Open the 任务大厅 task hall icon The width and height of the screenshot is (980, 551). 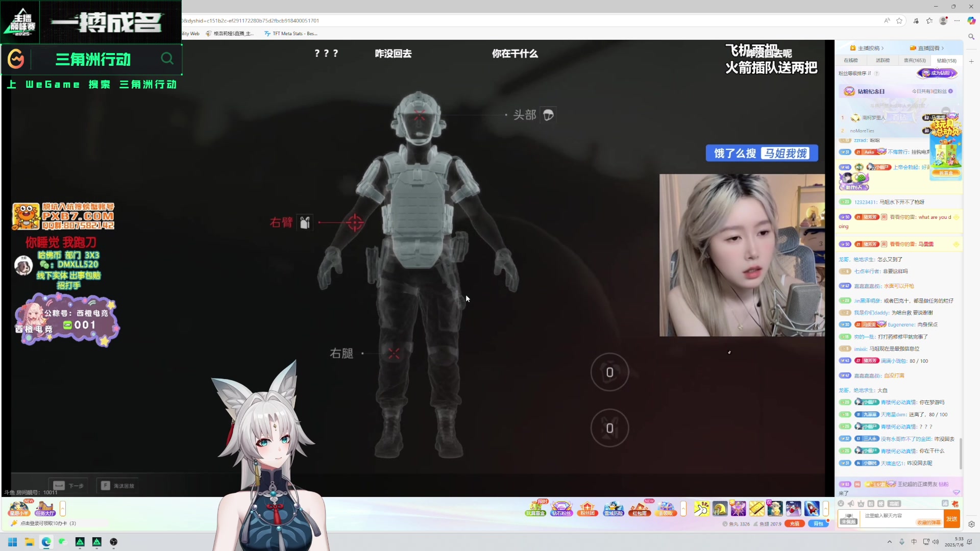click(x=45, y=508)
